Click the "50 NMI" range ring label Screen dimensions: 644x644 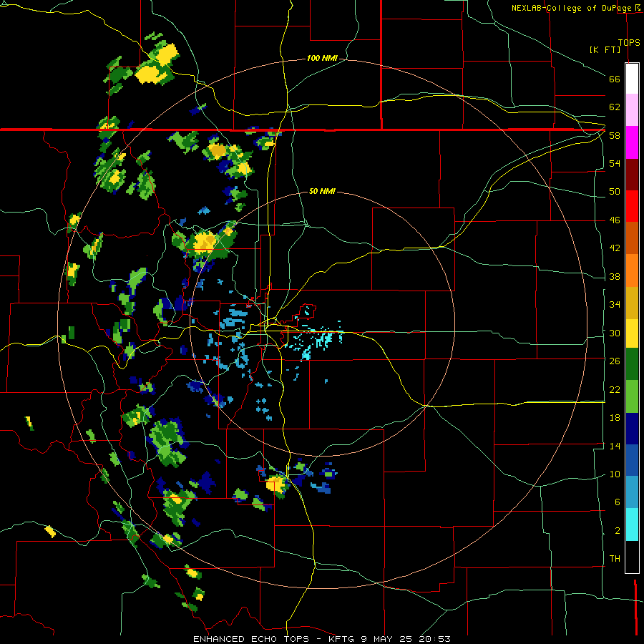321,191
